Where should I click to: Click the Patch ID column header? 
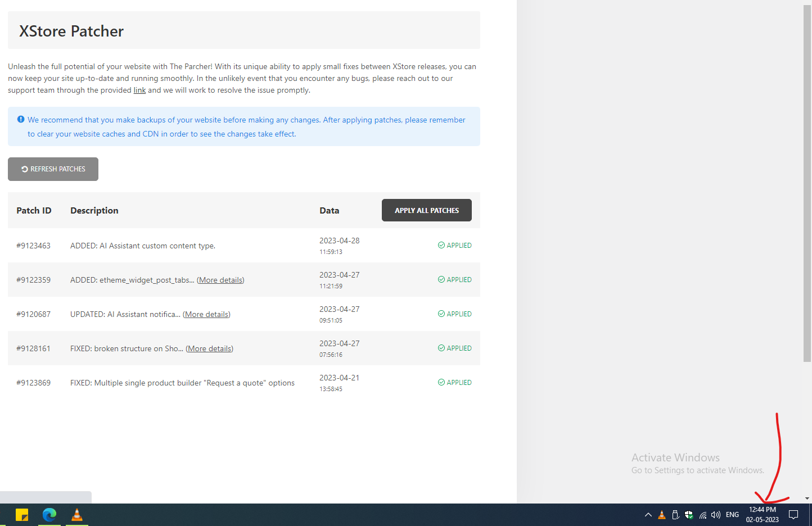click(x=34, y=210)
